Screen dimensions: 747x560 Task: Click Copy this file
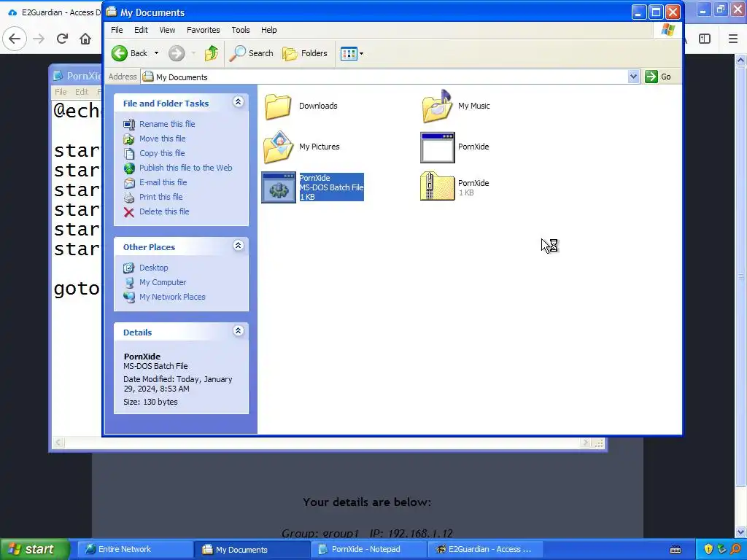(x=162, y=153)
